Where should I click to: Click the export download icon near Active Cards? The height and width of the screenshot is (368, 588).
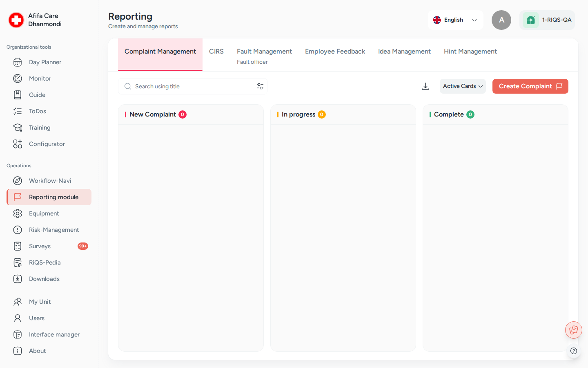coord(425,86)
